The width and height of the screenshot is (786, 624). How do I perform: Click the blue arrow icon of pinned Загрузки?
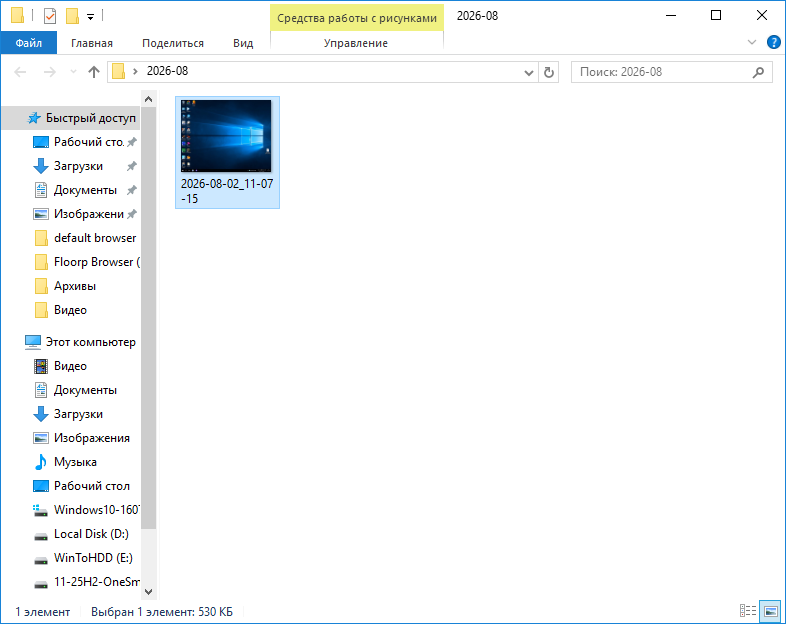click(41, 166)
